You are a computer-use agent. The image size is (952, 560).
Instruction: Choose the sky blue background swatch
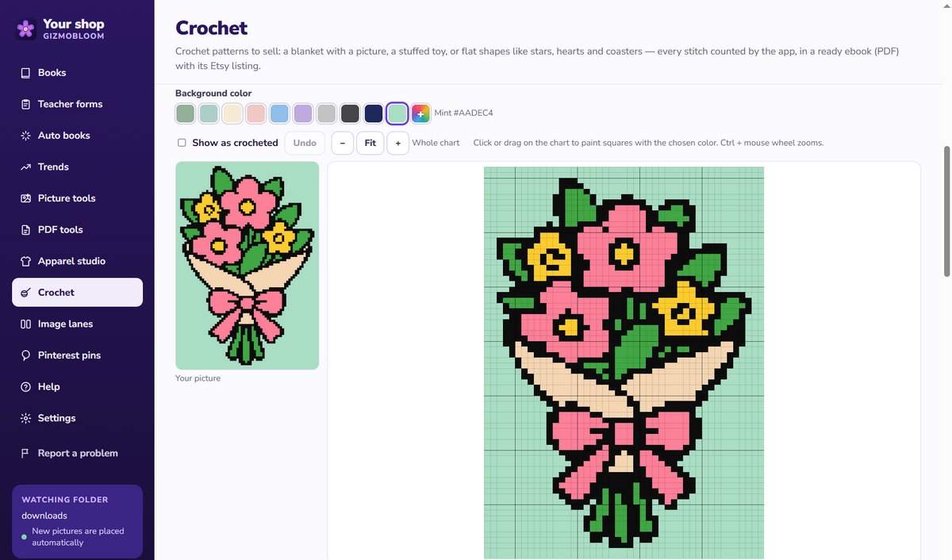(279, 113)
